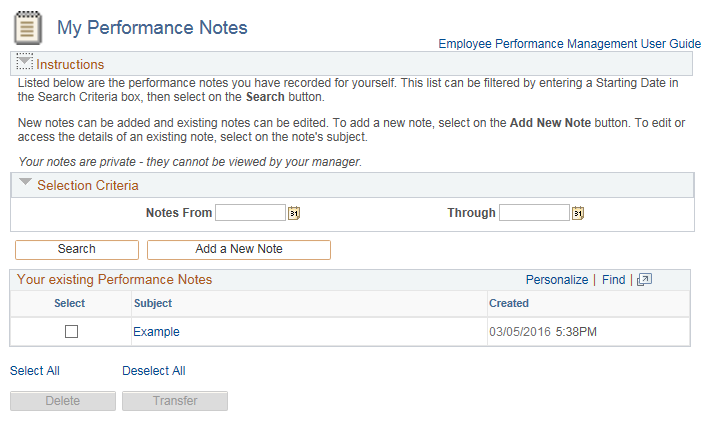This screenshot has width=712, height=426.
Task: Collapse the Selection Criteria section
Action: pos(25,184)
